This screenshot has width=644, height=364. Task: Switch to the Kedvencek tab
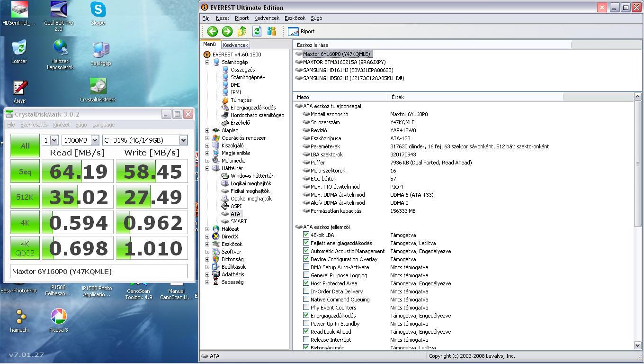[x=235, y=45]
